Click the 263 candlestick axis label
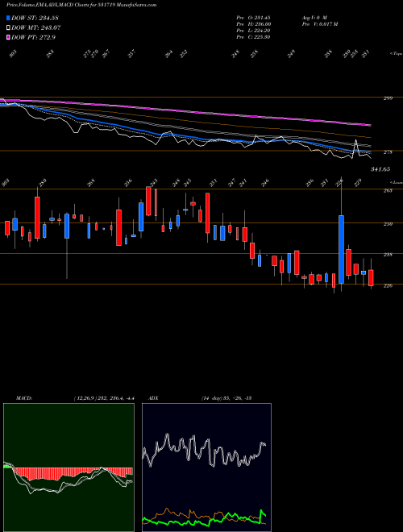 coord(388,191)
